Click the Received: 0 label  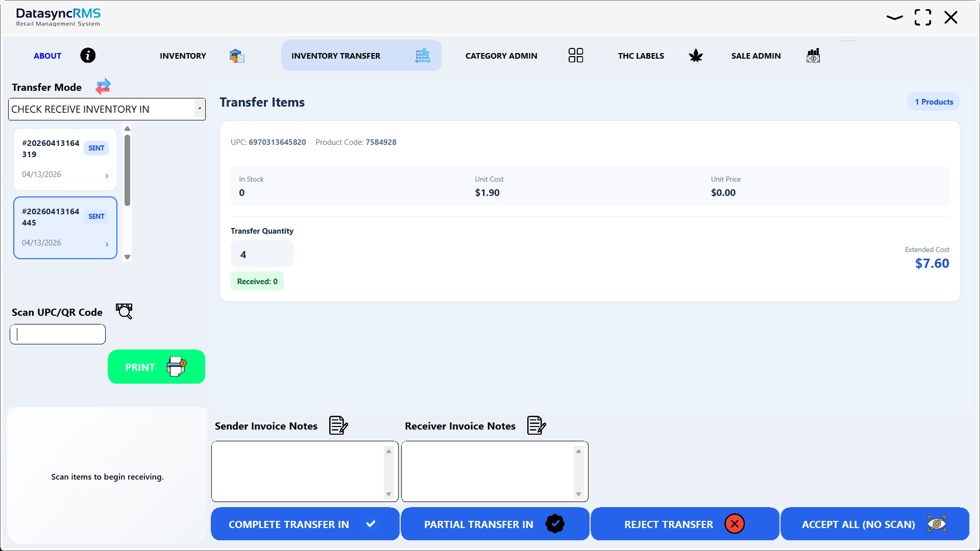pyautogui.click(x=257, y=281)
